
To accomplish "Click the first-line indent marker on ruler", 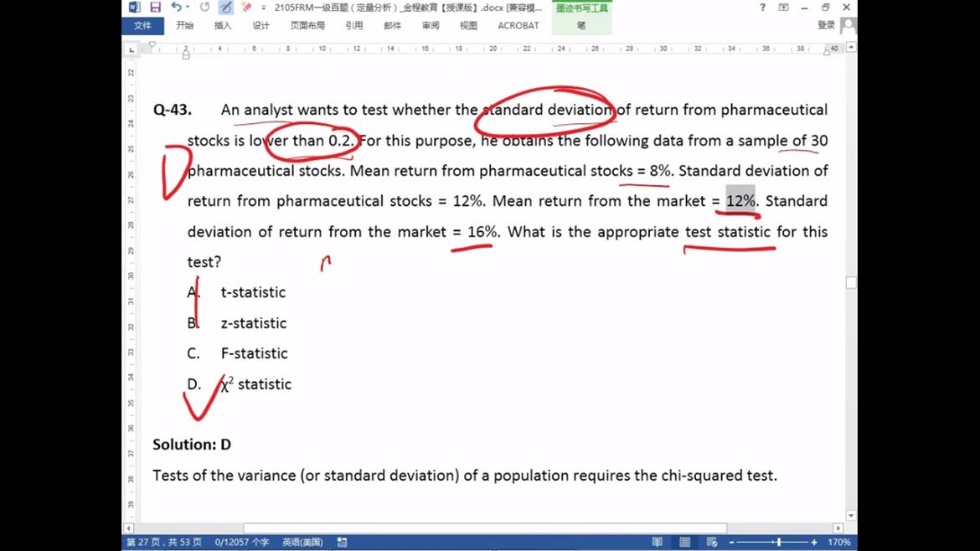I will pyautogui.click(x=152, y=45).
